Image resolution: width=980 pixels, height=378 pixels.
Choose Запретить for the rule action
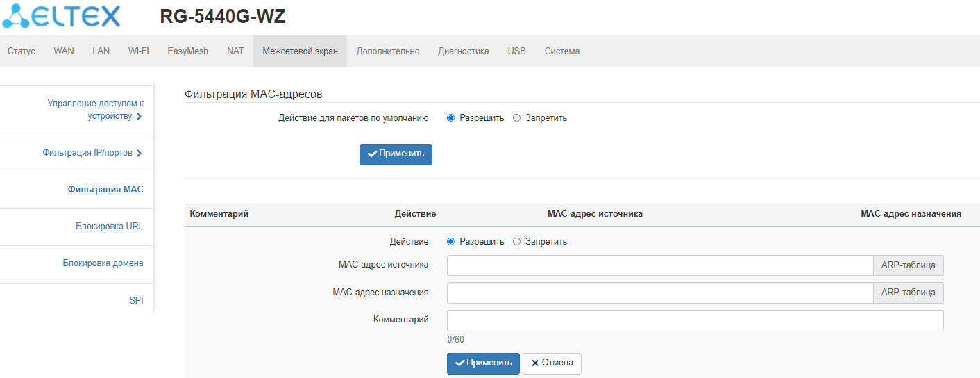coord(516,242)
